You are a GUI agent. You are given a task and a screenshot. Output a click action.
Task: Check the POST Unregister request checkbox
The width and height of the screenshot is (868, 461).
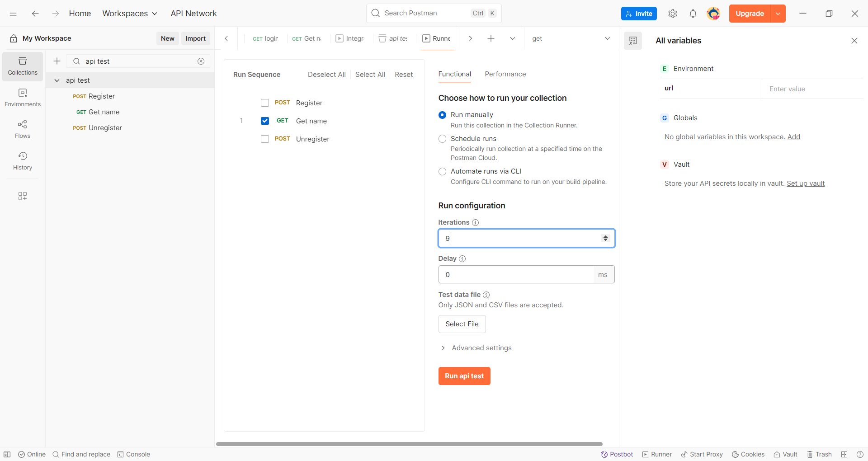(x=265, y=139)
